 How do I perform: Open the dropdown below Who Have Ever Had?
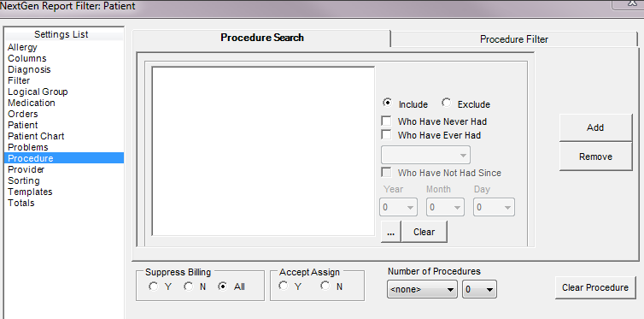425,155
